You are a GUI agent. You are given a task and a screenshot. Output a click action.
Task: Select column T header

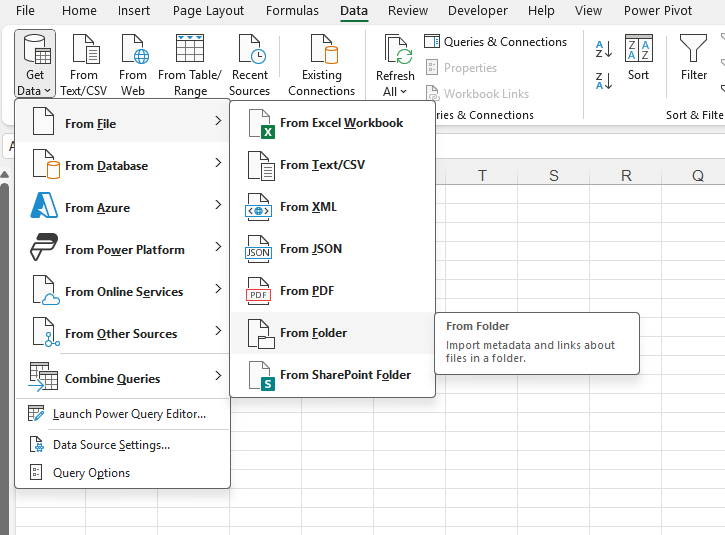pos(482,176)
